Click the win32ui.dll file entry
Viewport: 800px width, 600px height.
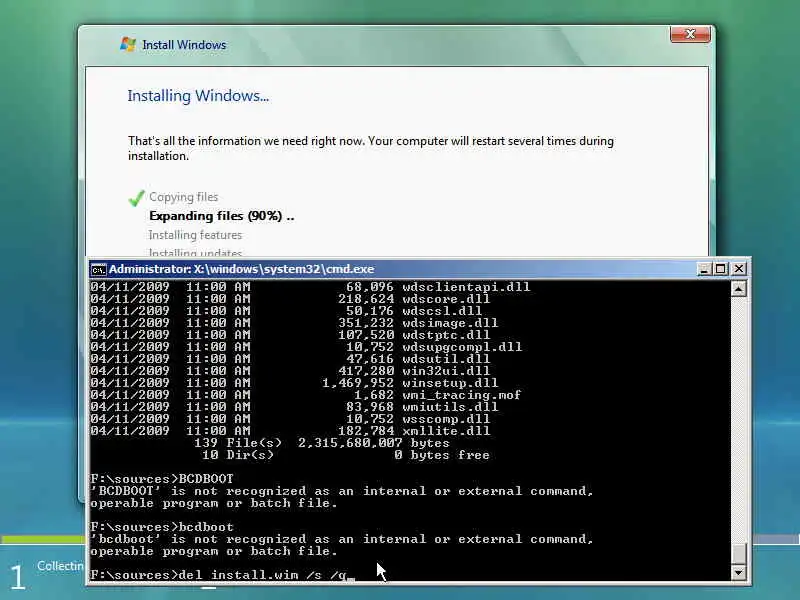[290, 371]
